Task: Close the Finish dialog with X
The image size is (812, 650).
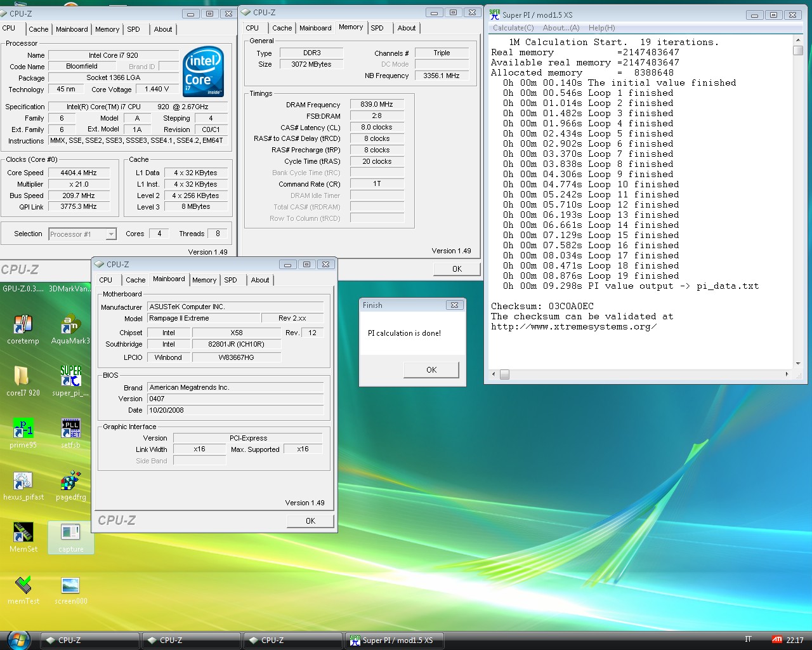Action: click(x=454, y=305)
